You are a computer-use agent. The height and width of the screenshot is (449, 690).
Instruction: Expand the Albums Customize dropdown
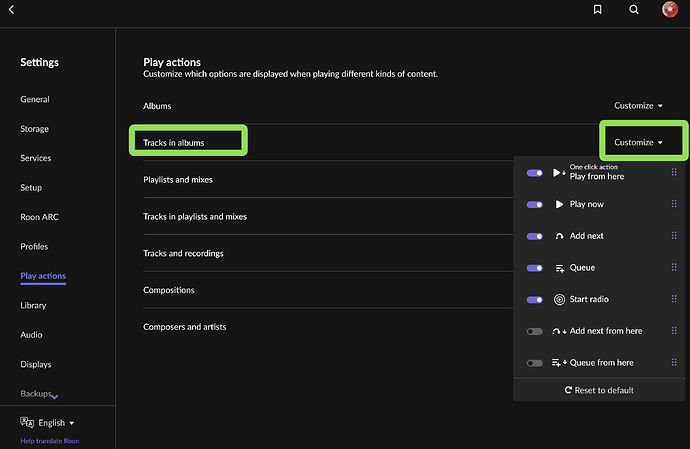click(638, 106)
